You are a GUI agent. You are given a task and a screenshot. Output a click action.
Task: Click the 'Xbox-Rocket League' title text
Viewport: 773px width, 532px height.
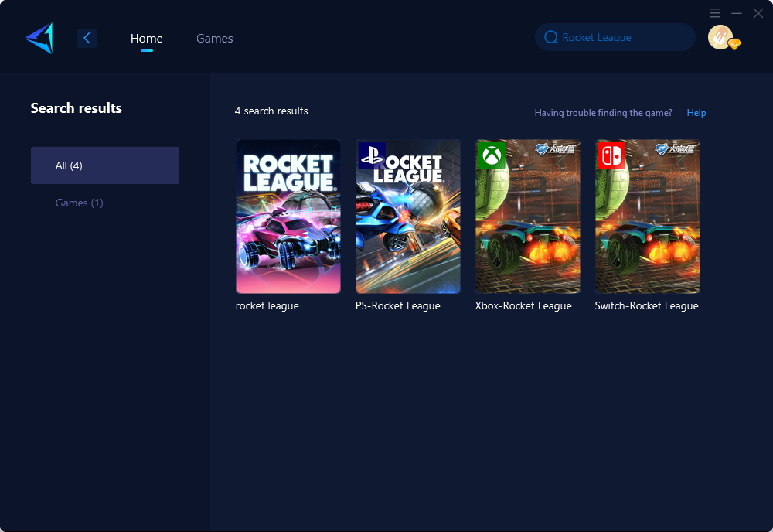(523, 305)
